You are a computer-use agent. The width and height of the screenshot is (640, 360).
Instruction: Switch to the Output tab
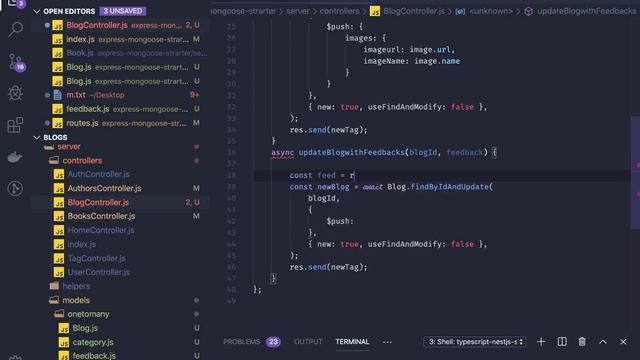(x=308, y=342)
